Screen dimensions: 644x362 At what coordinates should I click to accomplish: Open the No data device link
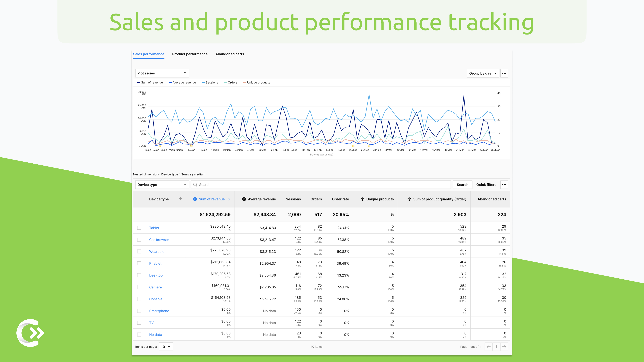(155, 335)
